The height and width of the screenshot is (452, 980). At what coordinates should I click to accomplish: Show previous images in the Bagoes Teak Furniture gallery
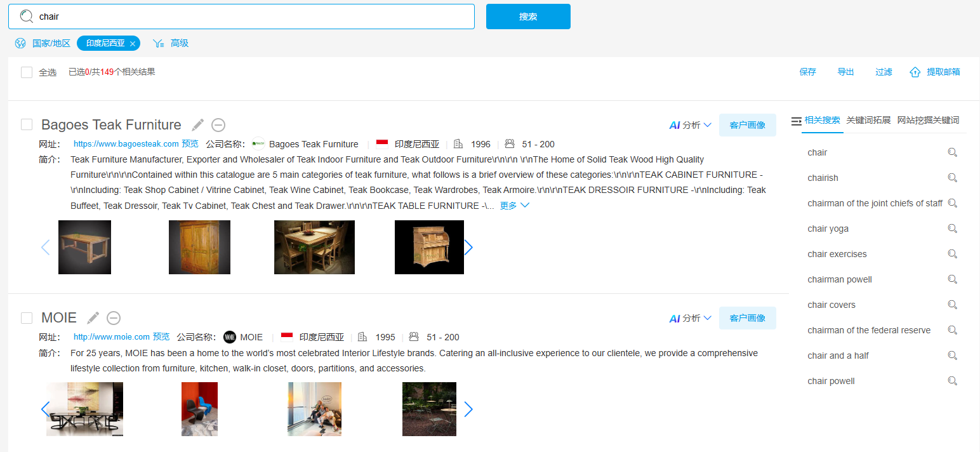pyautogui.click(x=45, y=248)
